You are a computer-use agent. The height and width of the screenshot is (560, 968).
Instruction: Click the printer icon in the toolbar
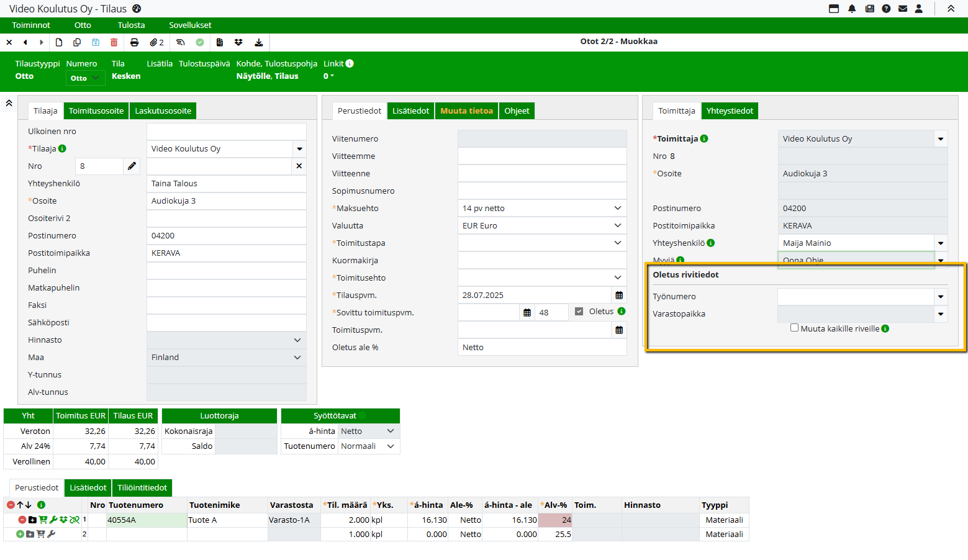(x=134, y=42)
